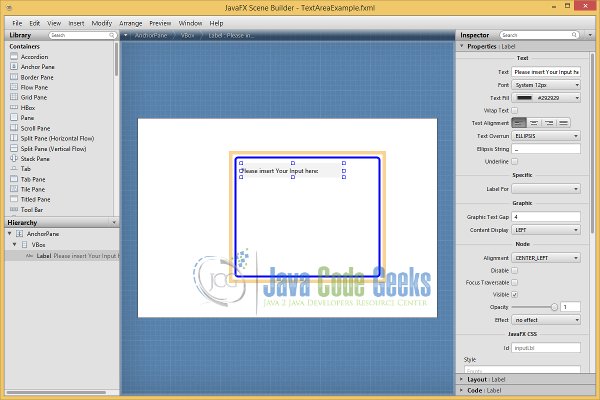Uncheck the Visible checkbox
The height and width of the screenshot is (400, 600).
[515, 295]
